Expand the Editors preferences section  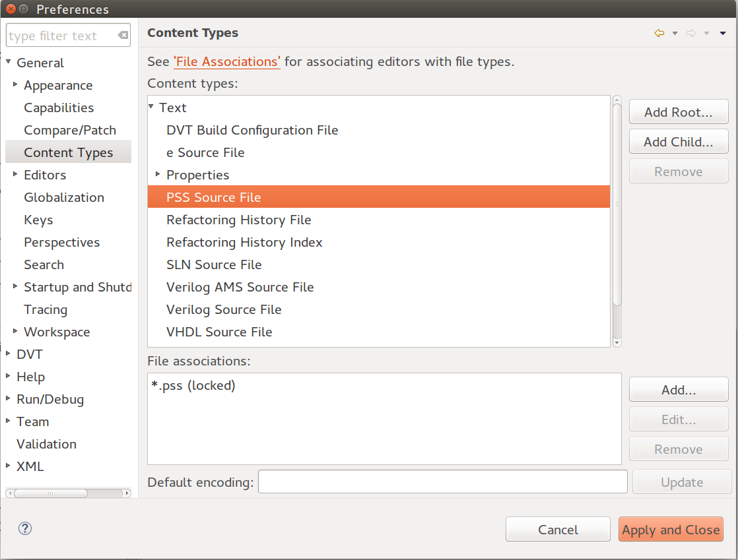click(15, 175)
